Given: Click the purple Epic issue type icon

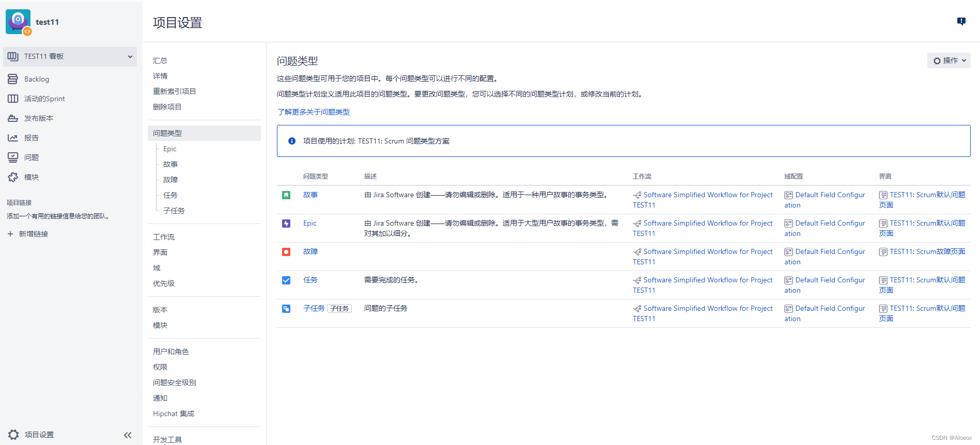Looking at the screenshot, I should tap(286, 224).
